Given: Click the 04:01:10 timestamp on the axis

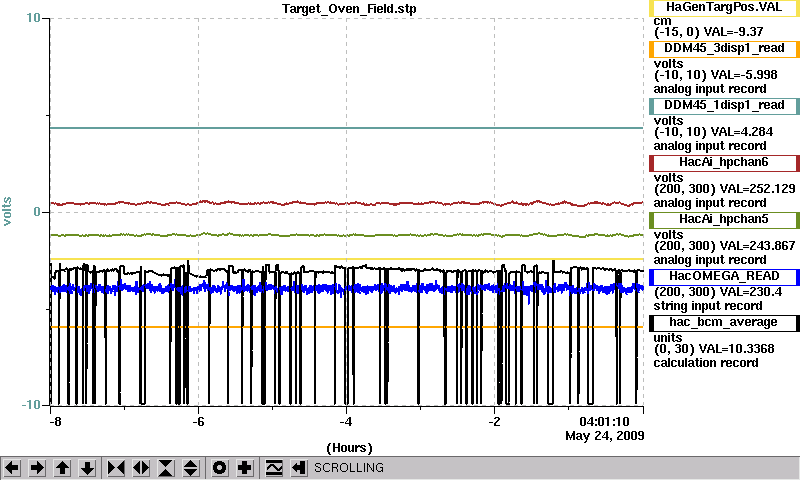Looking at the screenshot, I should pos(605,422).
